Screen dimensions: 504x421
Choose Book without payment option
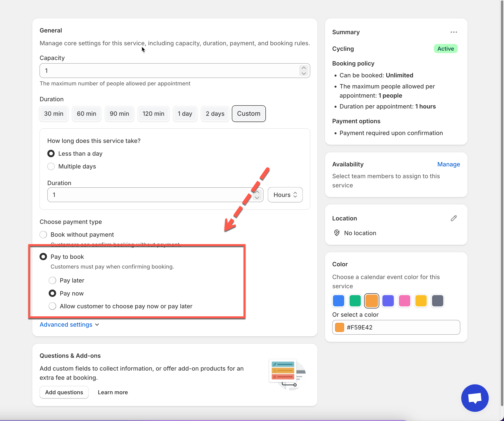click(43, 235)
